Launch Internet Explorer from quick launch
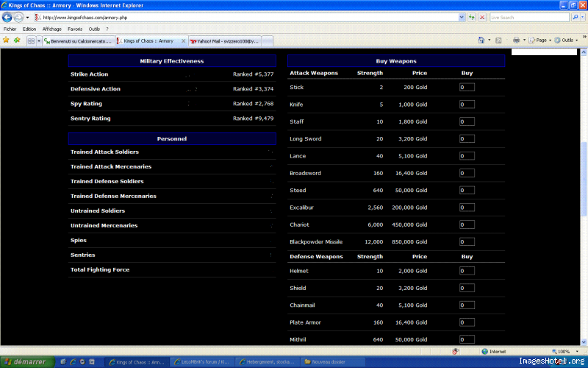The image size is (588, 368). click(x=73, y=362)
